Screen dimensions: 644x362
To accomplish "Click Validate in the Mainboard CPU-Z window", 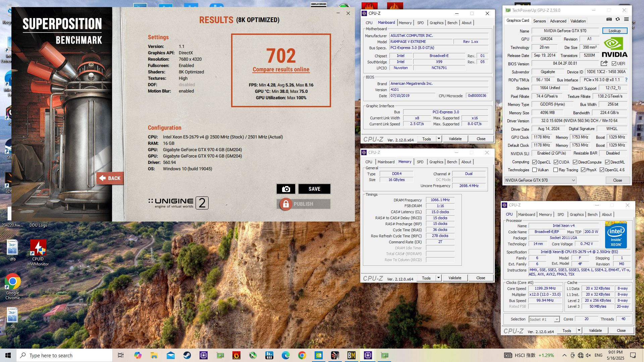I will pyautogui.click(x=455, y=139).
